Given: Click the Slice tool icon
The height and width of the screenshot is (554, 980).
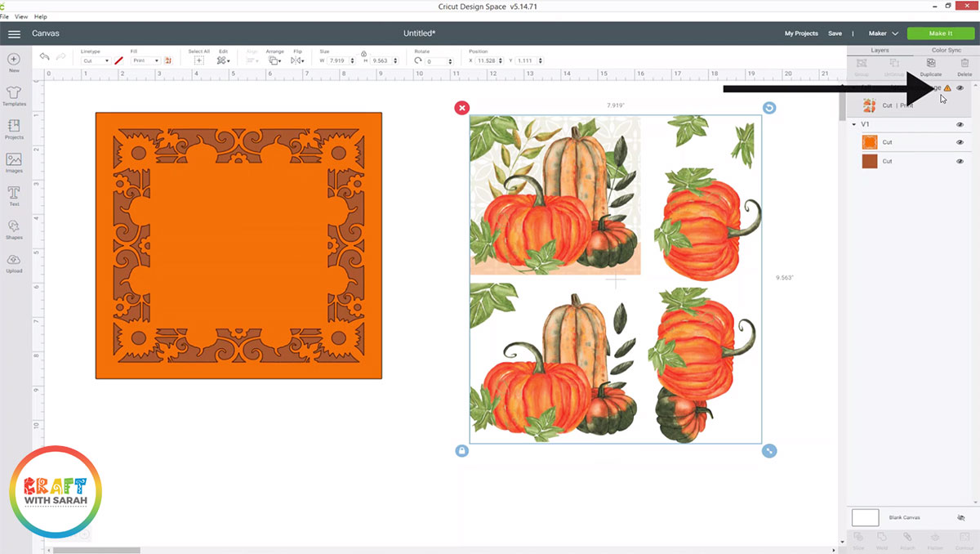Looking at the screenshot, I should tap(859, 538).
